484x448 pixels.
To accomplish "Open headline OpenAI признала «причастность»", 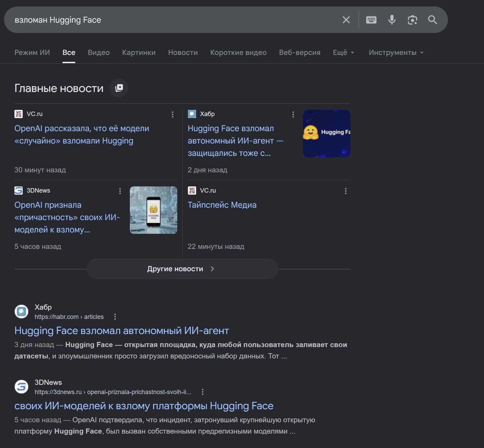I will coord(67,217).
